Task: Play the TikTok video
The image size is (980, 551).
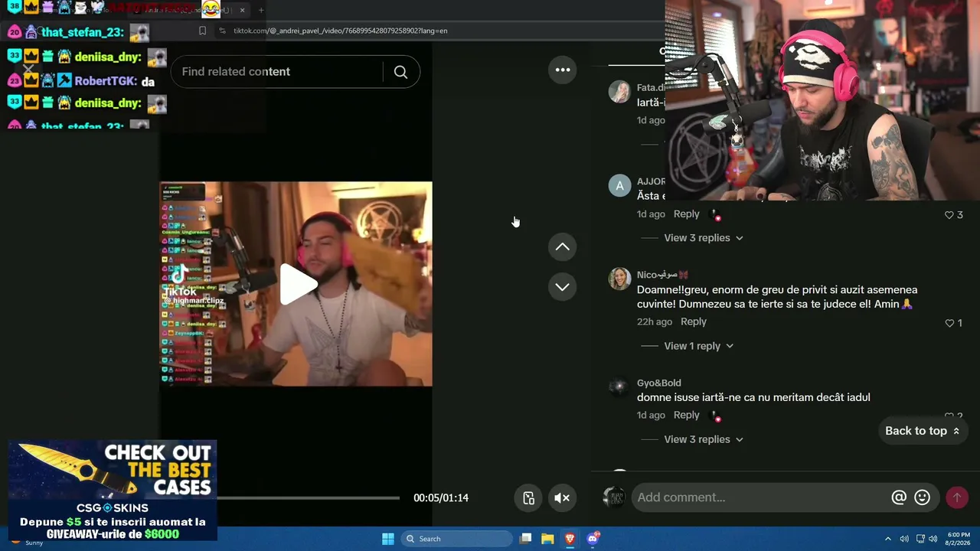Action: 297,284
